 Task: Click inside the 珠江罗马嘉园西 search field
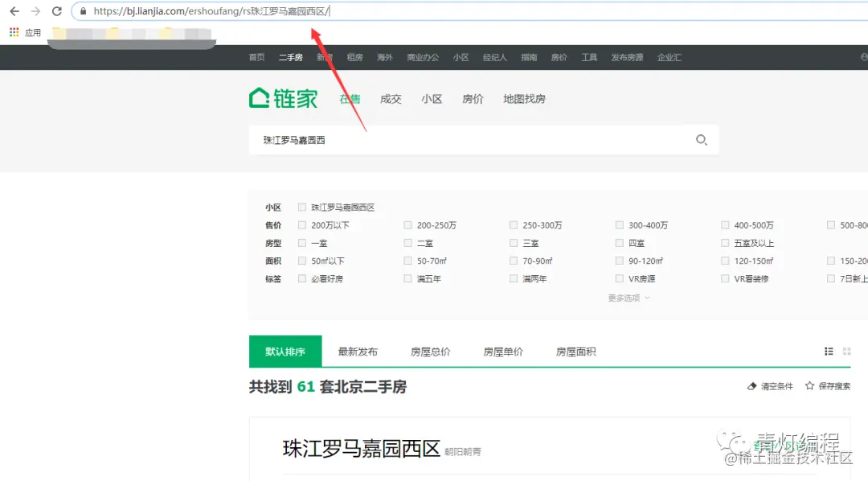click(x=402, y=139)
